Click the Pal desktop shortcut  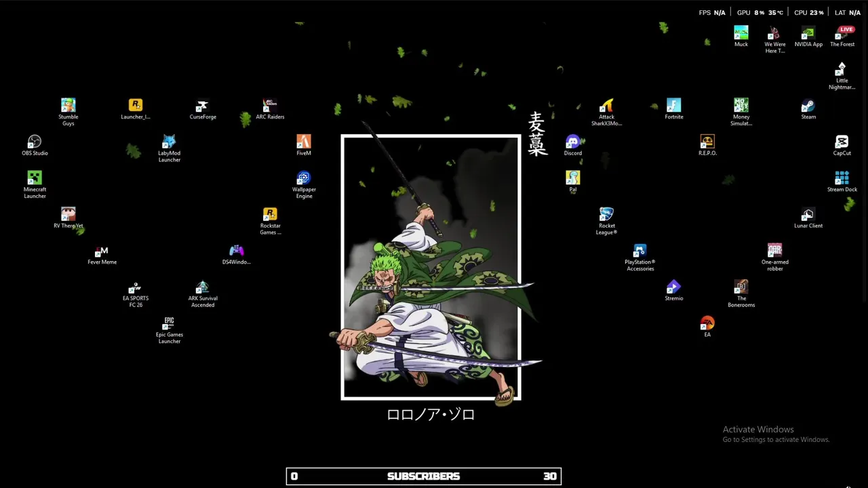572,182
